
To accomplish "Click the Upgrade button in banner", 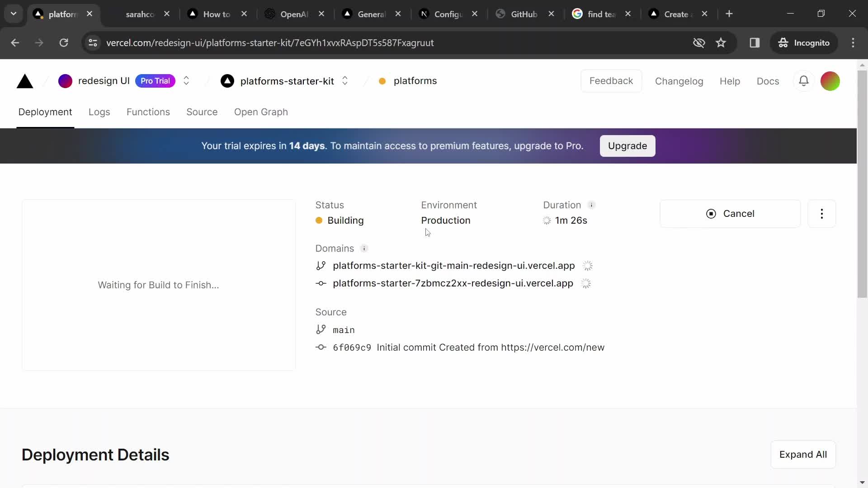I will coord(627,146).
